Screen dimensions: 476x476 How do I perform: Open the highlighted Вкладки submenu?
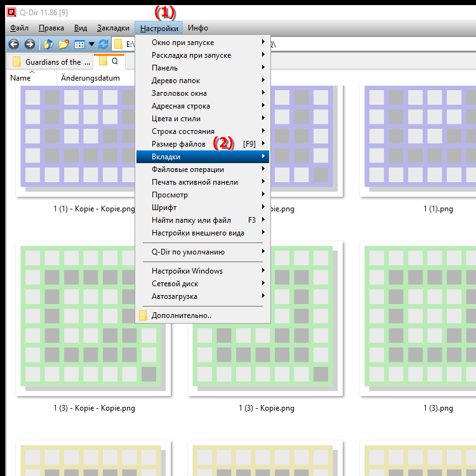click(x=202, y=157)
